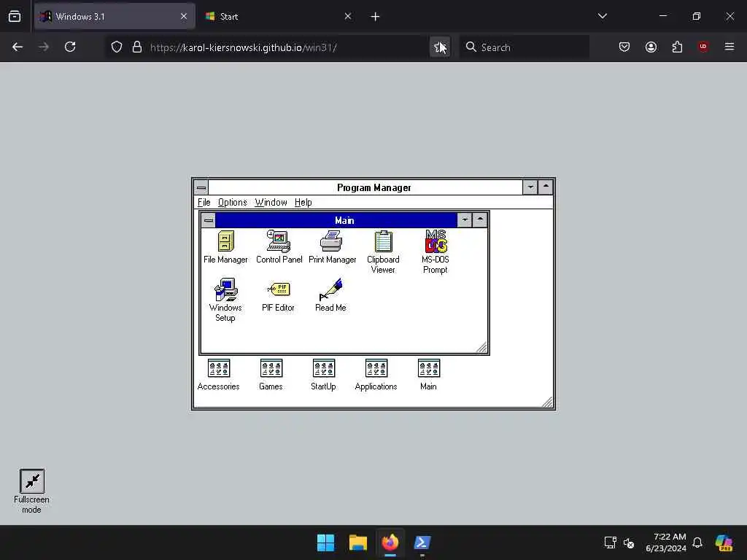Open the notifications bell in tray
The width and height of the screenshot is (747, 560).
(697, 542)
